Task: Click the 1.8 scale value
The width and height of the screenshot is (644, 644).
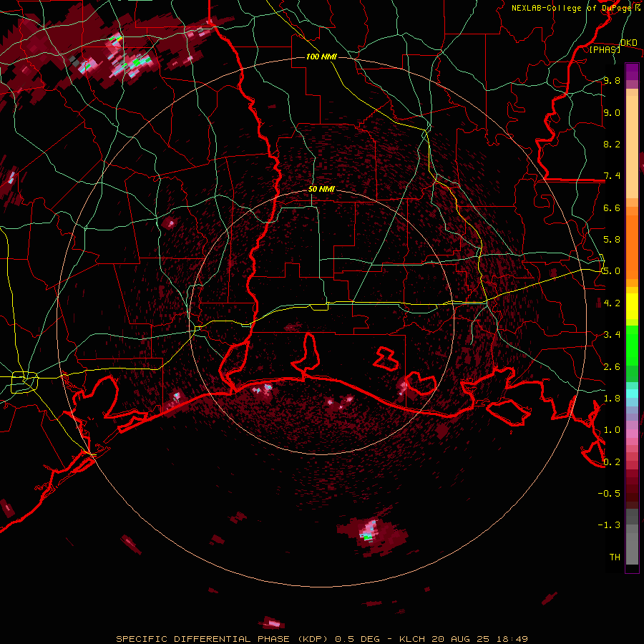Action: [x=612, y=399]
